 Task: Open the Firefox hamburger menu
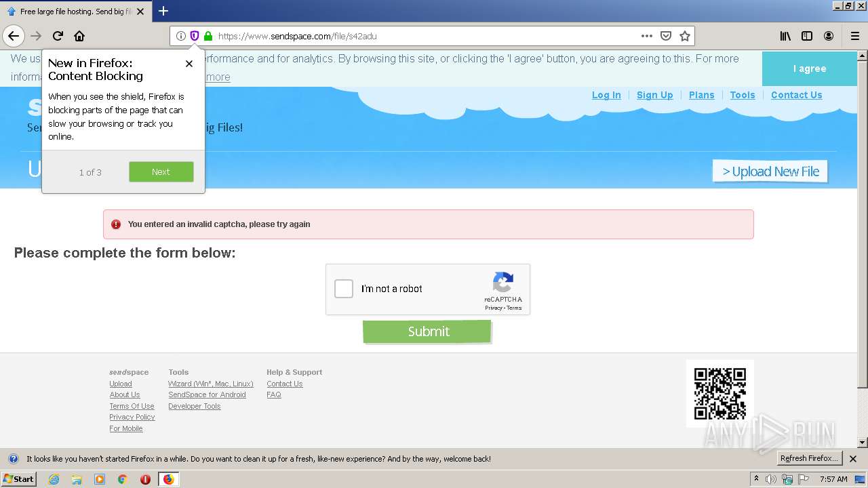[854, 36]
